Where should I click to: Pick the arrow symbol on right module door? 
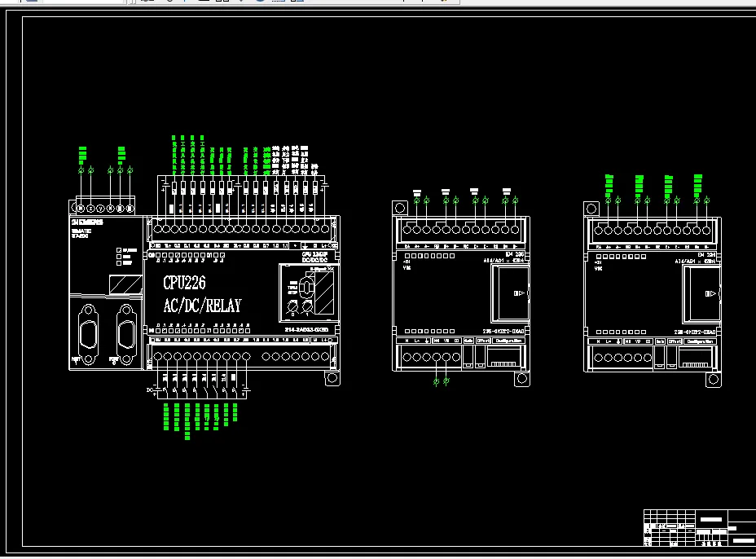[x=710, y=293]
